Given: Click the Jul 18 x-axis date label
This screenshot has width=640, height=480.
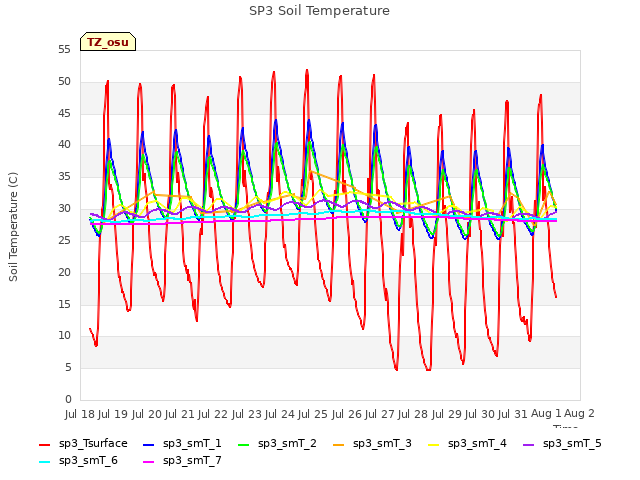Looking at the screenshot, I should (80, 414).
